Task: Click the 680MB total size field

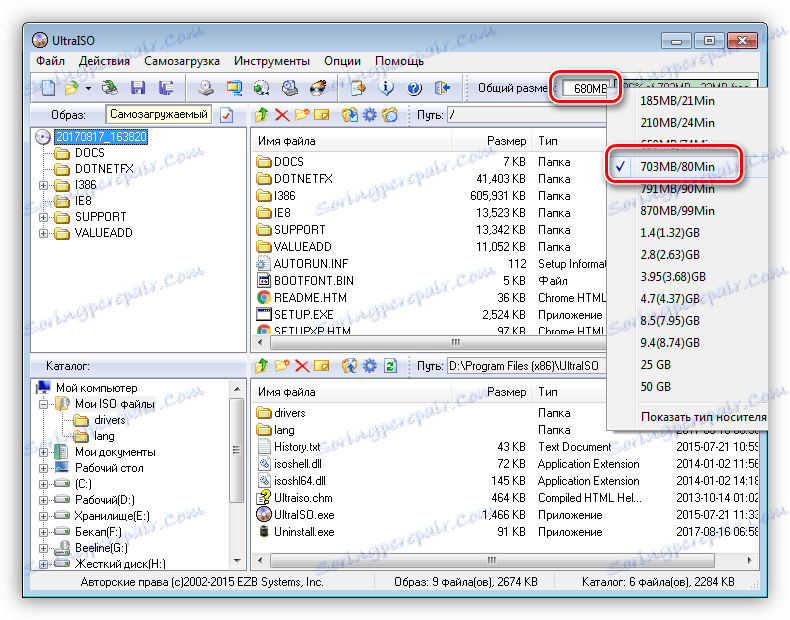Action: point(585,88)
